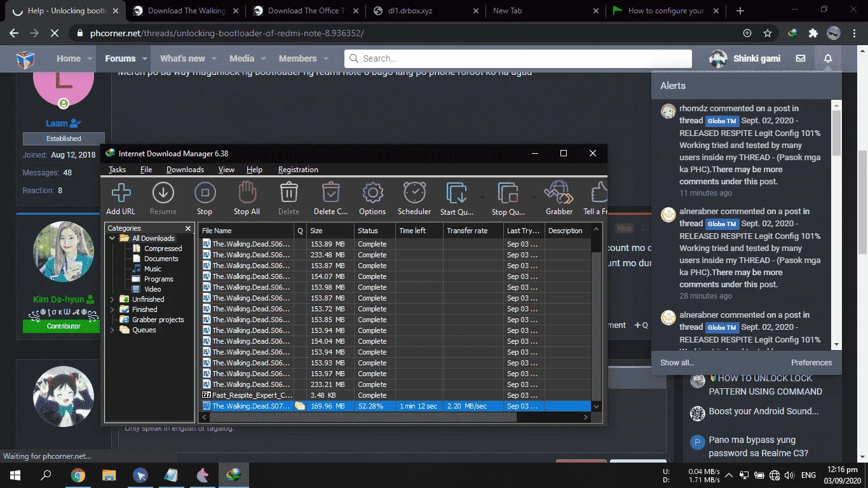Screen dimensions: 868x488
Task: Open the What's new dropdown arrow
Action: click(x=215, y=58)
